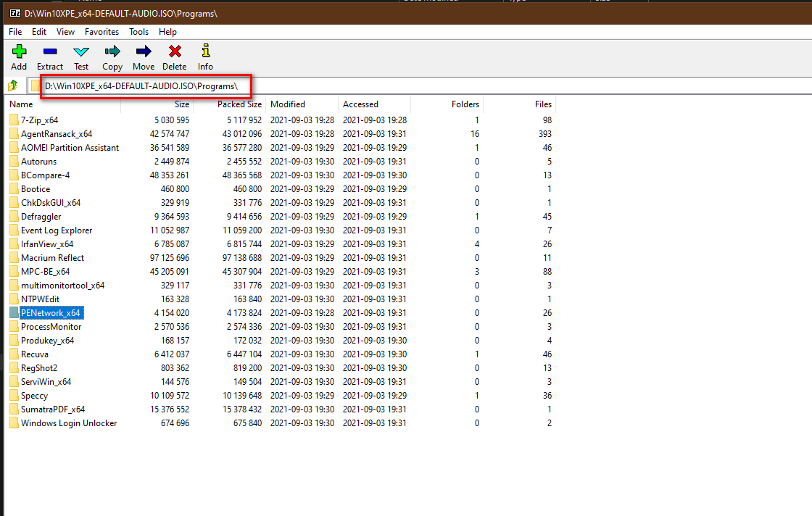This screenshot has height=516, width=812.
Task: Select the Speccy folder icon
Action: [x=14, y=396]
